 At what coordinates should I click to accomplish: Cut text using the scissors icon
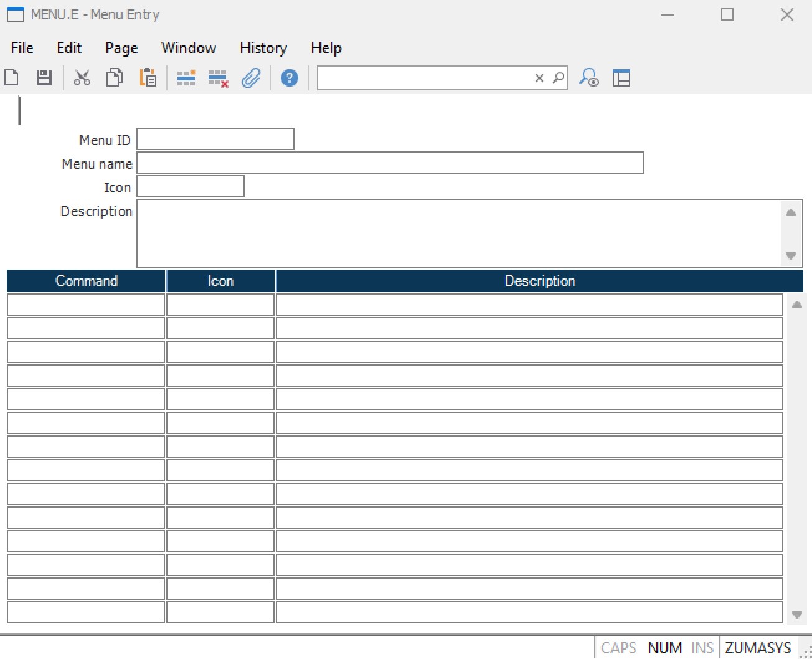coord(82,77)
